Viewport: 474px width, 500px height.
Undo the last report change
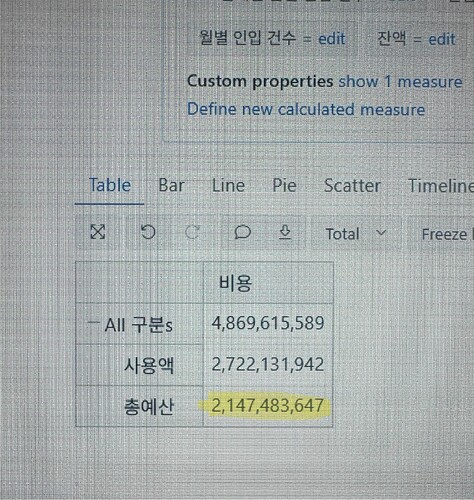tap(148, 232)
